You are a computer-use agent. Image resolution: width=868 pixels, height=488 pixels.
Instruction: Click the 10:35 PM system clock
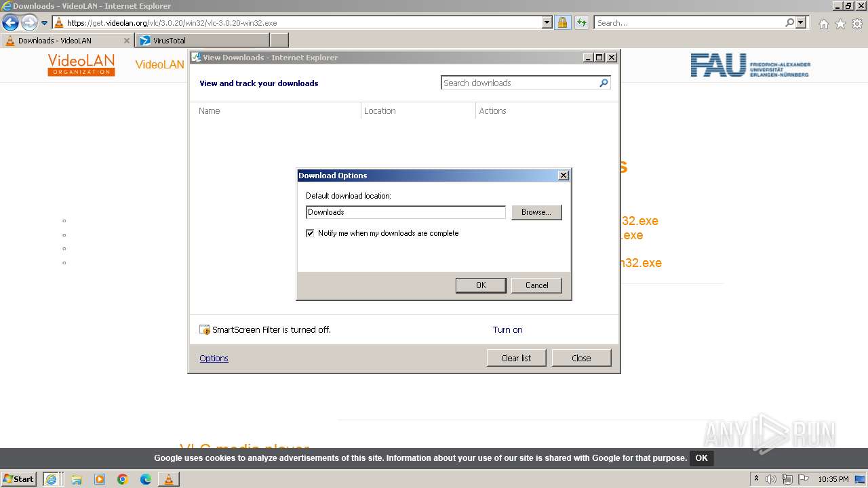[833, 479]
